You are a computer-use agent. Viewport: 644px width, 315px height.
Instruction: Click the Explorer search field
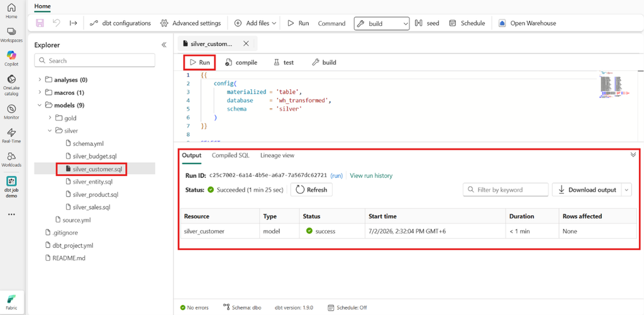(94, 60)
